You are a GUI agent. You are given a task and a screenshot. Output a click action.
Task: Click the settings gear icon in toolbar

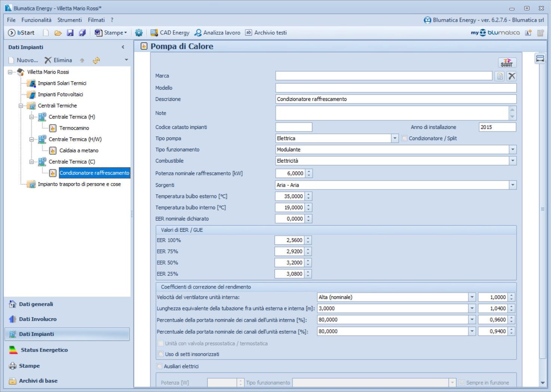pos(139,33)
